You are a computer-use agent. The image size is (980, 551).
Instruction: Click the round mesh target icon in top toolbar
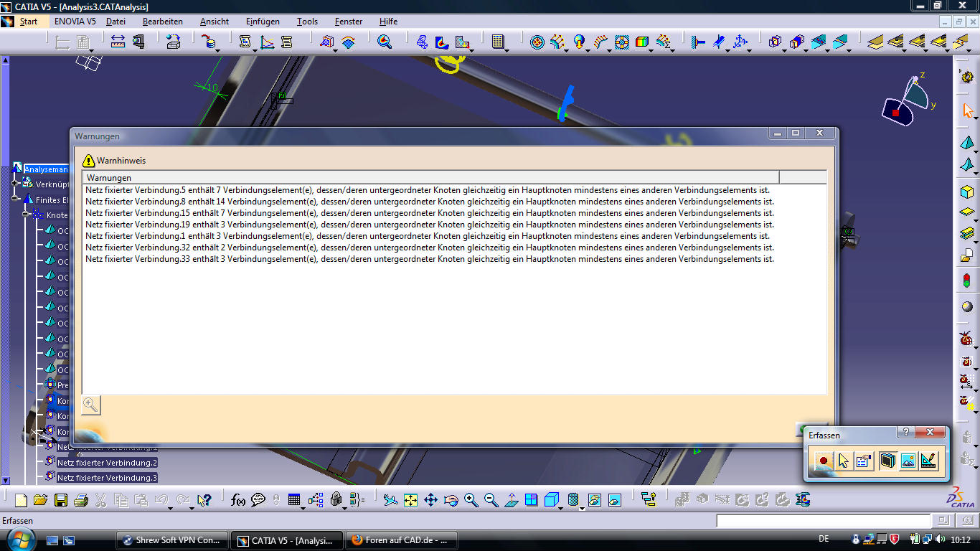(537, 42)
